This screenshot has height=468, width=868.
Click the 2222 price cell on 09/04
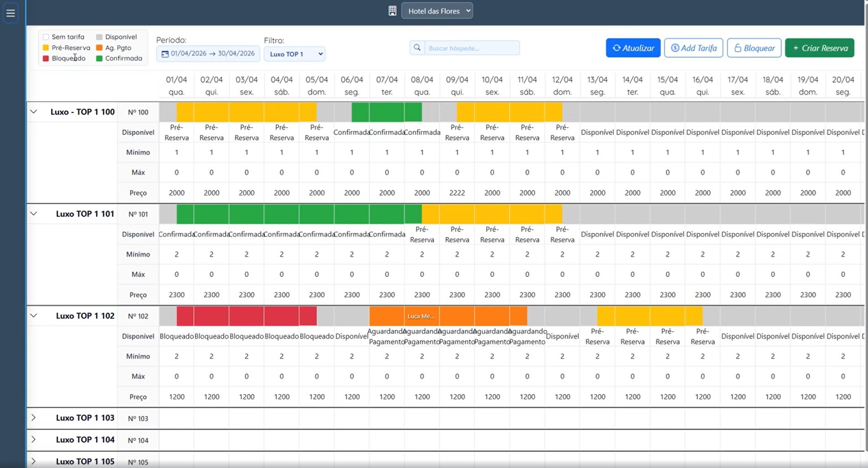(457, 193)
